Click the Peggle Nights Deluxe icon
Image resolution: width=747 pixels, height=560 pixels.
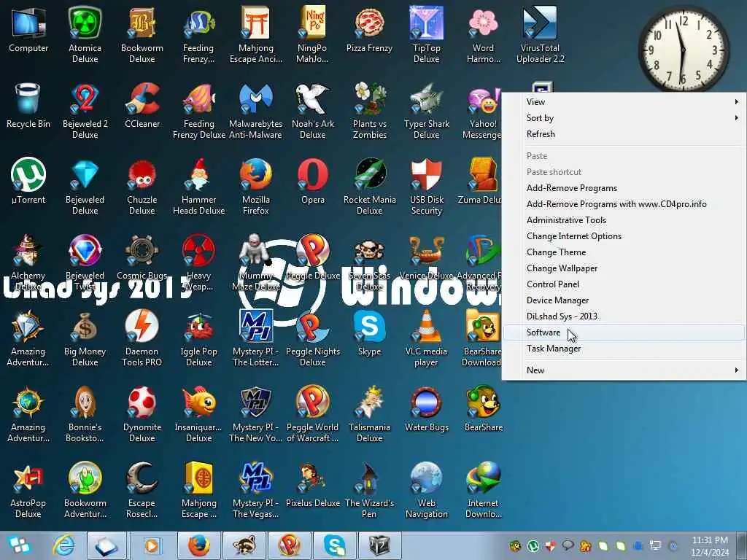click(x=312, y=338)
